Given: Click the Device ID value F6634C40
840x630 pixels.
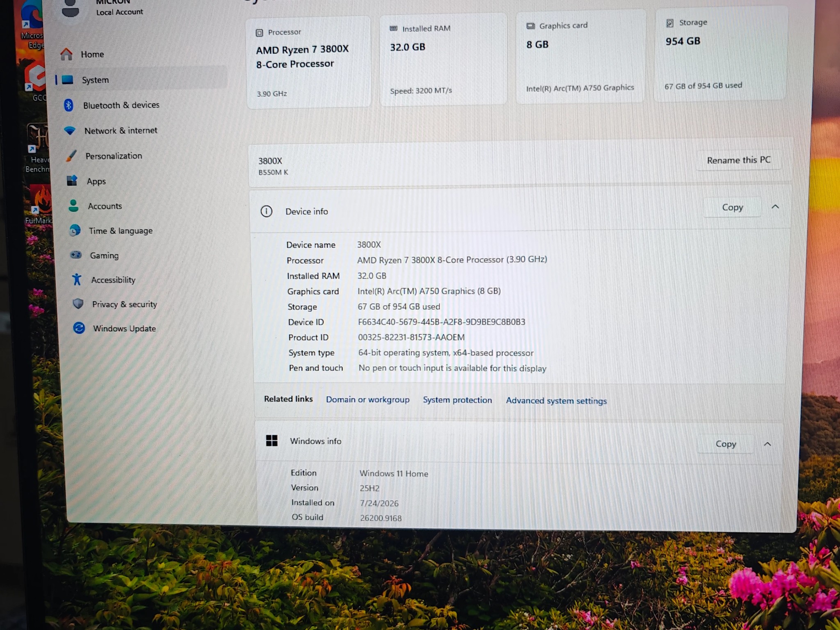Looking at the screenshot, I should tap(441, 322).
